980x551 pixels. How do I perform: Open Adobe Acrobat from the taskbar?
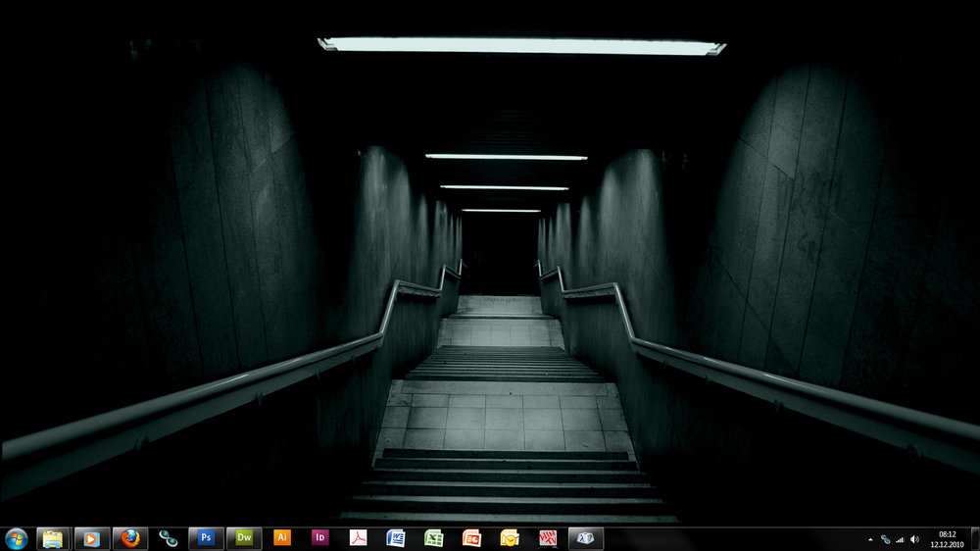[358, 538]
